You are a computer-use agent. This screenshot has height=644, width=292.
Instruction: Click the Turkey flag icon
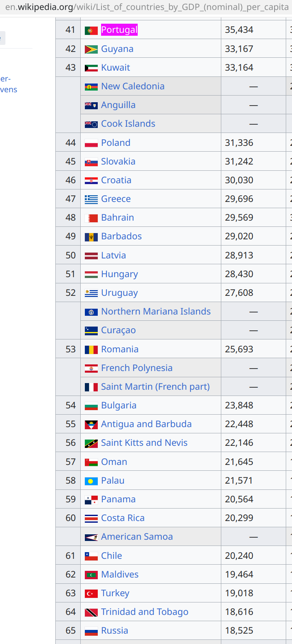(x=91, y=593)
